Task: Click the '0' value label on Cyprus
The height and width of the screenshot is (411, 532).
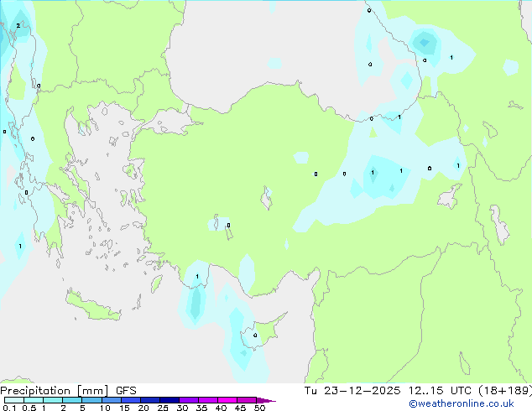Action: [x=255, y=335]
